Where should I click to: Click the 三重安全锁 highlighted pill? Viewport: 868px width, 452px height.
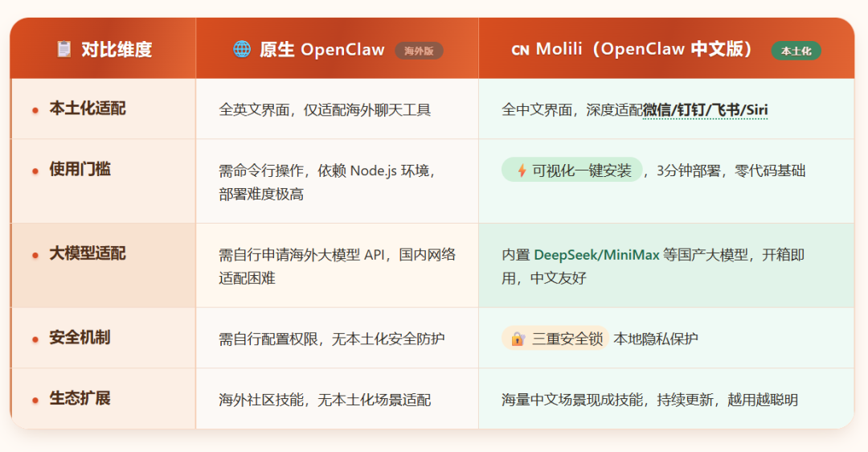[x=555, y=339]
